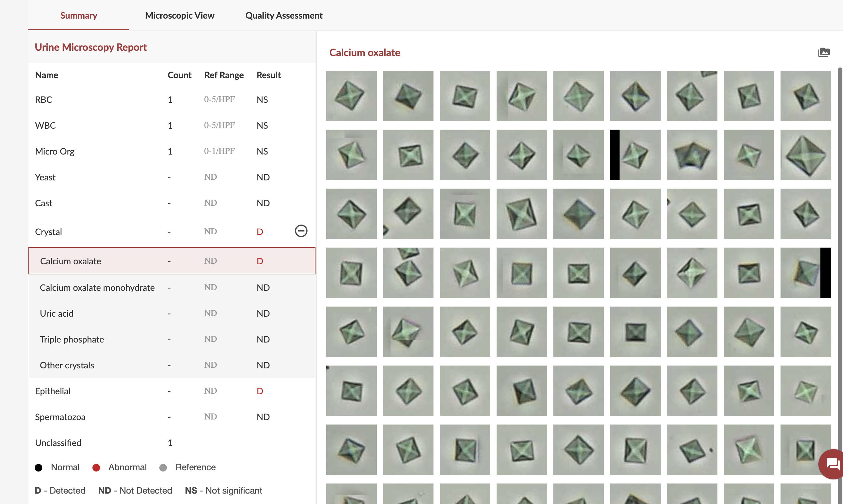The width and height of the screenshot is (843, 504).
Task: Open the image gallery icon beside Calcium oxalate
Action: point(824,52)
